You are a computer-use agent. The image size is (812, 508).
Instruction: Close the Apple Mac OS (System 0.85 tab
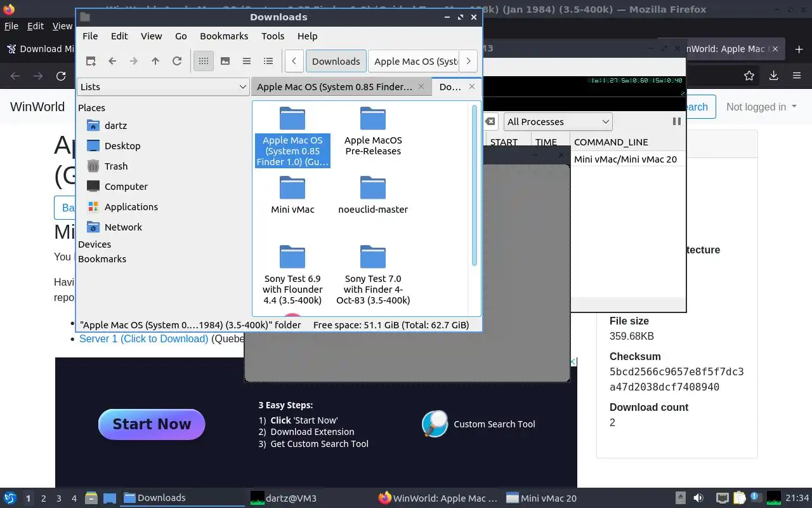421,86
